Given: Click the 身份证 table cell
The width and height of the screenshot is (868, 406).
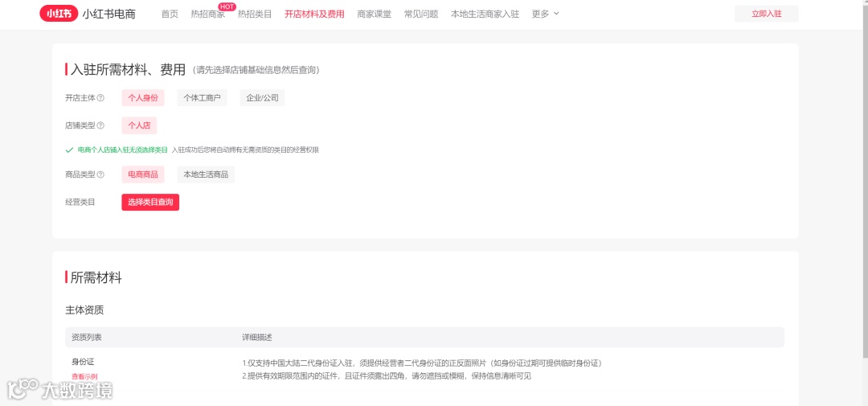Looking at the screenshot, I should click(83, 362).
